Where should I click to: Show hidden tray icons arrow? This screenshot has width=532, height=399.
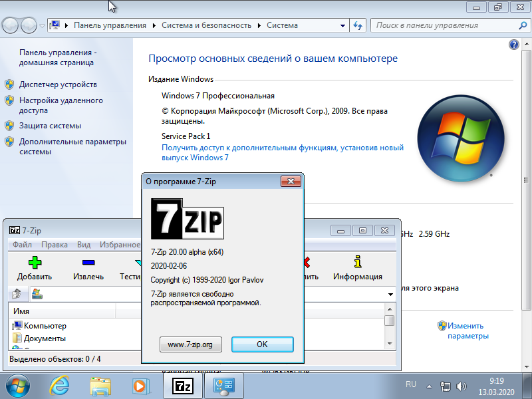[429, 386]
